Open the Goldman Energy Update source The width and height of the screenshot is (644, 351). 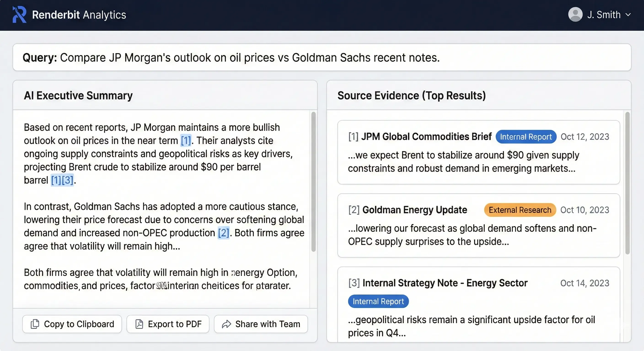[414, 210]
